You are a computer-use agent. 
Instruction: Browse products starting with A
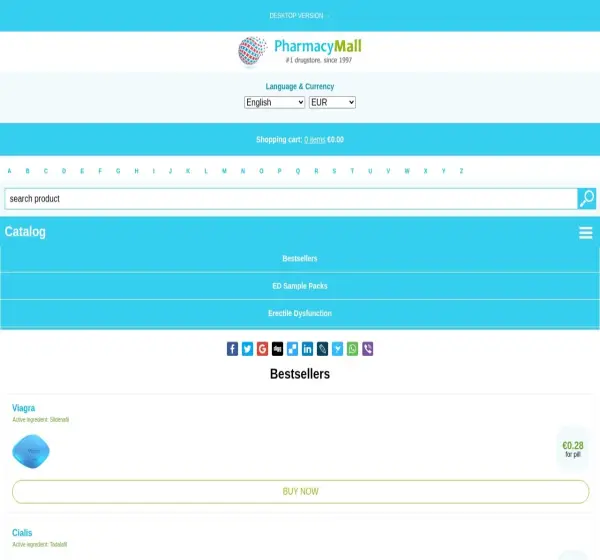(10, 171)
